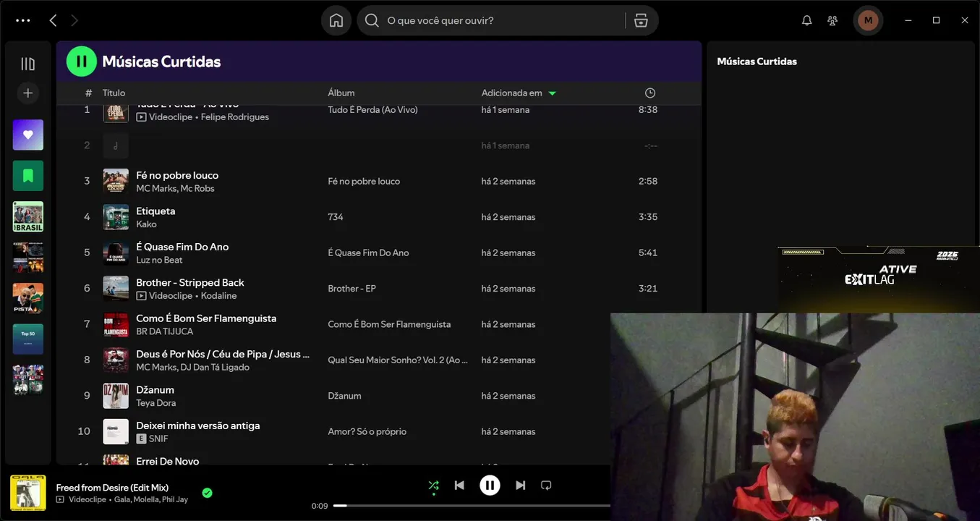This screenshot has width=980, height=521.
Task: Open the notifications bell
Action: [x=807, y=20]
